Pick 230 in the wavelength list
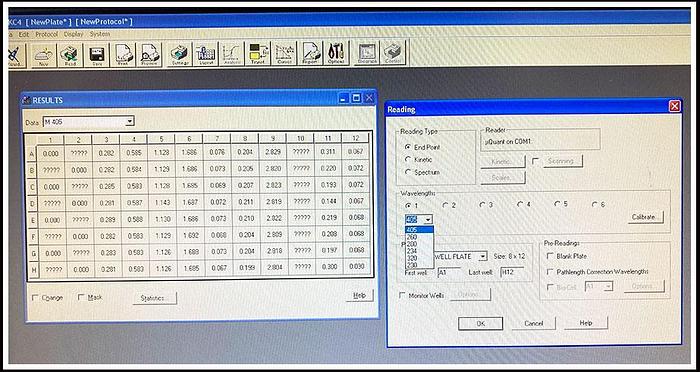This screenshot has height=372, width=700. point(419,265)
